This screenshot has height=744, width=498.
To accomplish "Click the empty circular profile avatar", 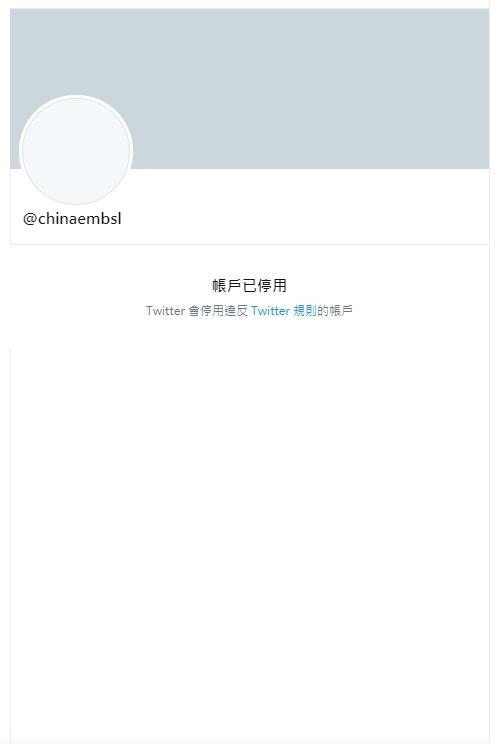I will (76, 151).
